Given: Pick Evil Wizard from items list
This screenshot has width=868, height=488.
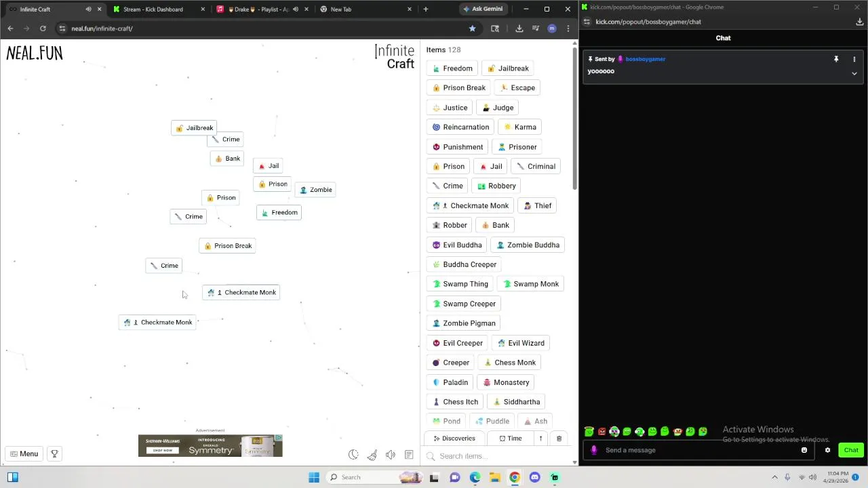Looking at the screenshot, I should (x=521, y=343).
